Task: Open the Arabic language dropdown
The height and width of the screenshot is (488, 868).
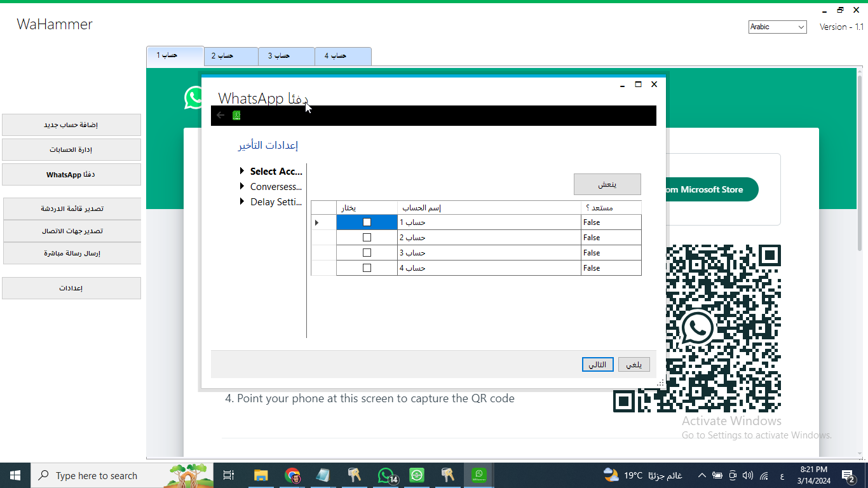Action: tap(777, 27)
